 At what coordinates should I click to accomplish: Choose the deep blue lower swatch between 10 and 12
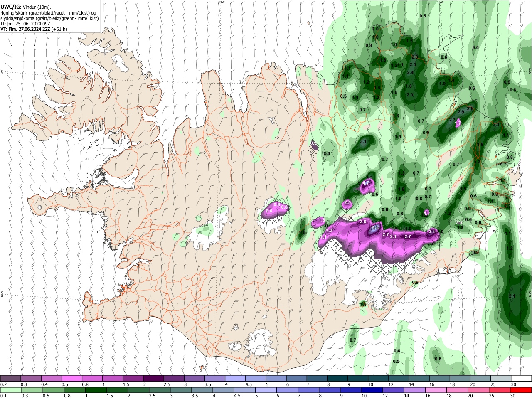click(372, 390)
